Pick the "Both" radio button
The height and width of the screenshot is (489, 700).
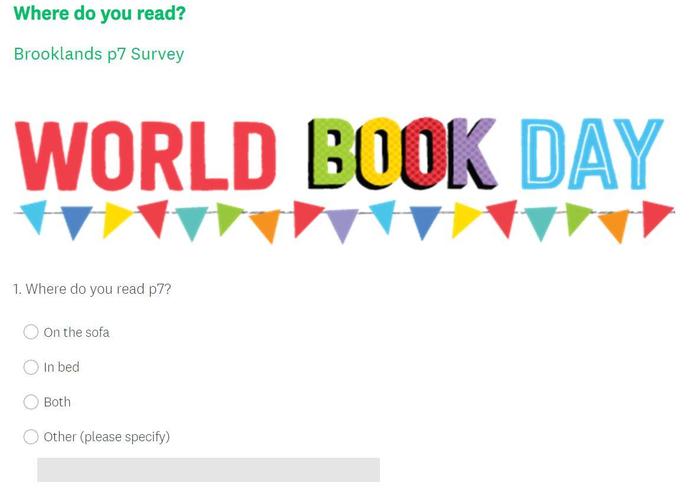(x=31, y=402)
